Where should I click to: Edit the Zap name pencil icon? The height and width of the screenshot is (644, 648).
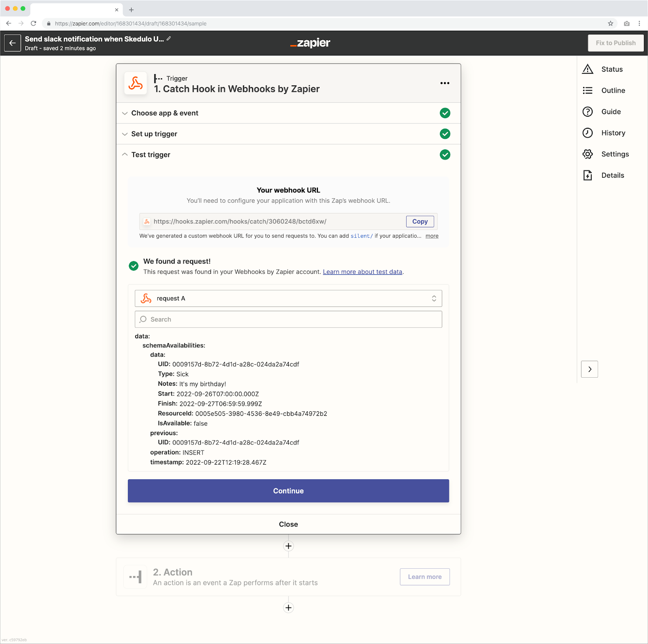(x=169, y=38)
